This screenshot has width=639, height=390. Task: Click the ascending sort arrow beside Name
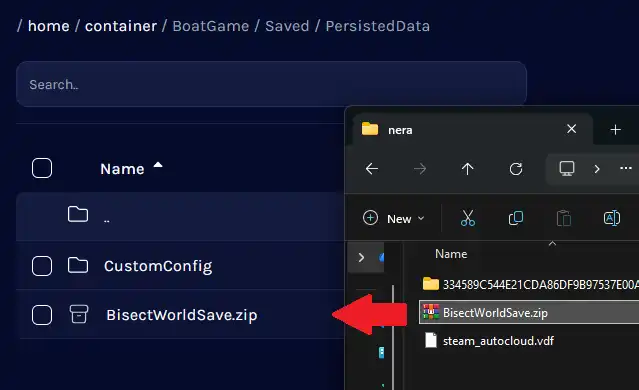[x=158, y=165]
